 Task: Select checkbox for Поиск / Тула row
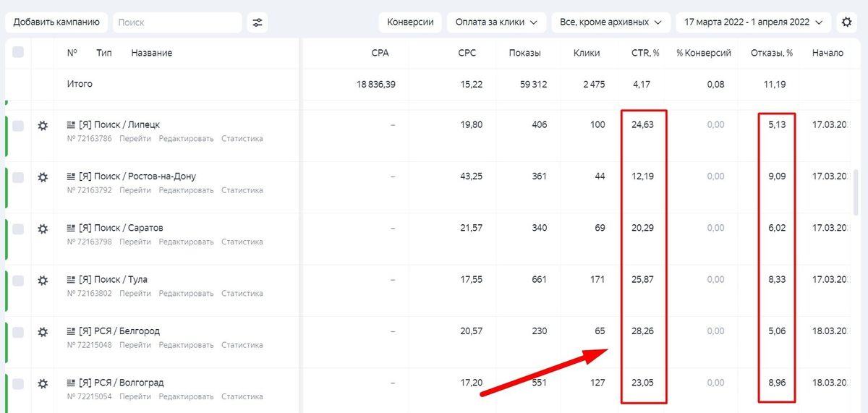pyautogui.click(x=18, y=280)
